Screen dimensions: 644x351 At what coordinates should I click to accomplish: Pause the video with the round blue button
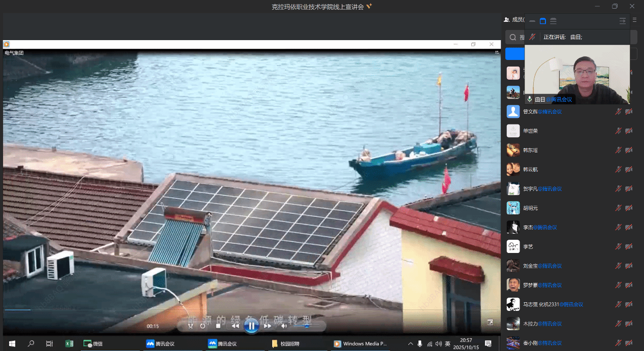[x=251, y=326]
